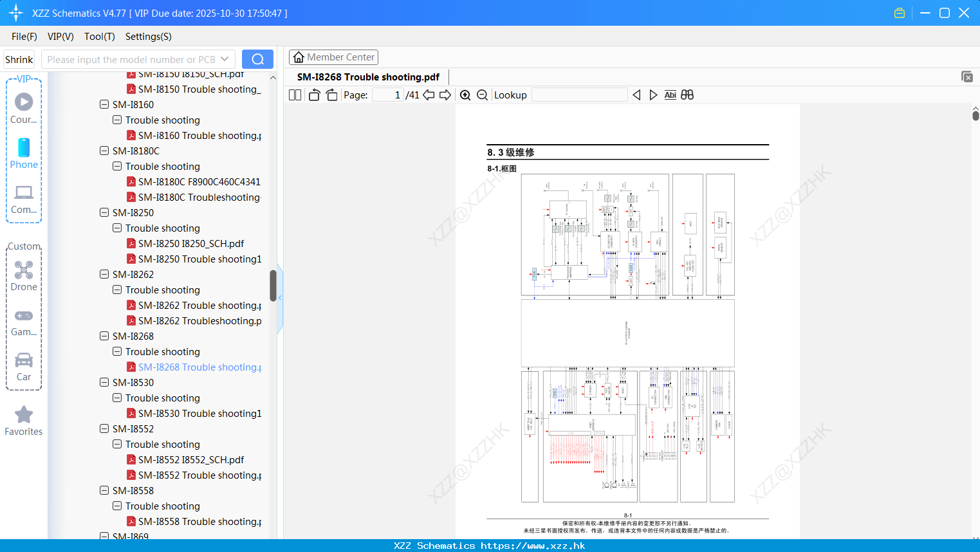Open SM-I8250 I8250_SCH.pdf file
The width and height of the screenshot is (980, 552).
(x=185, y=243)
